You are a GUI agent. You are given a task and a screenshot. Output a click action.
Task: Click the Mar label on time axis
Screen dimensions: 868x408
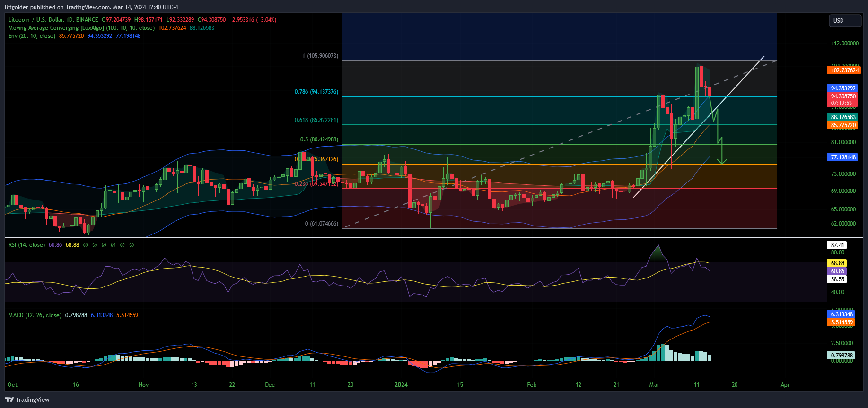coord(654,385)
